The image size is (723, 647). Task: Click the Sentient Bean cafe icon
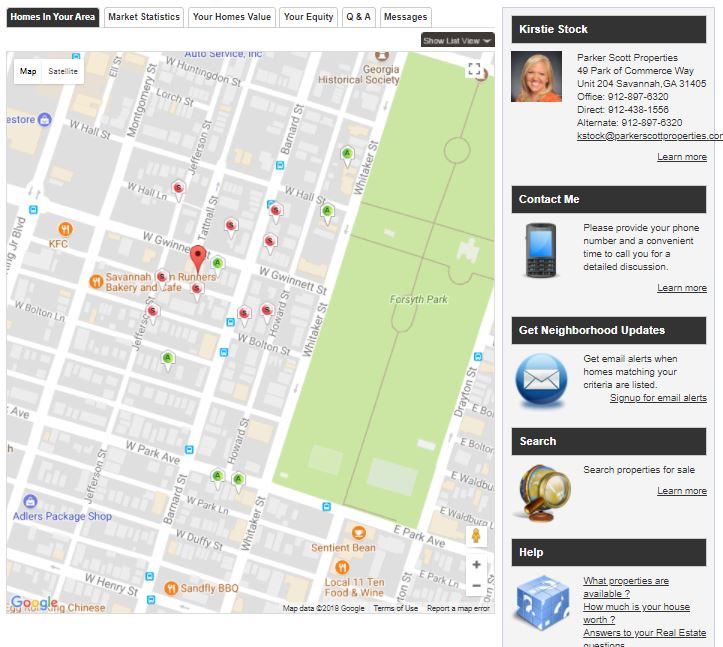pyautogui.click(x=359, y=533)
